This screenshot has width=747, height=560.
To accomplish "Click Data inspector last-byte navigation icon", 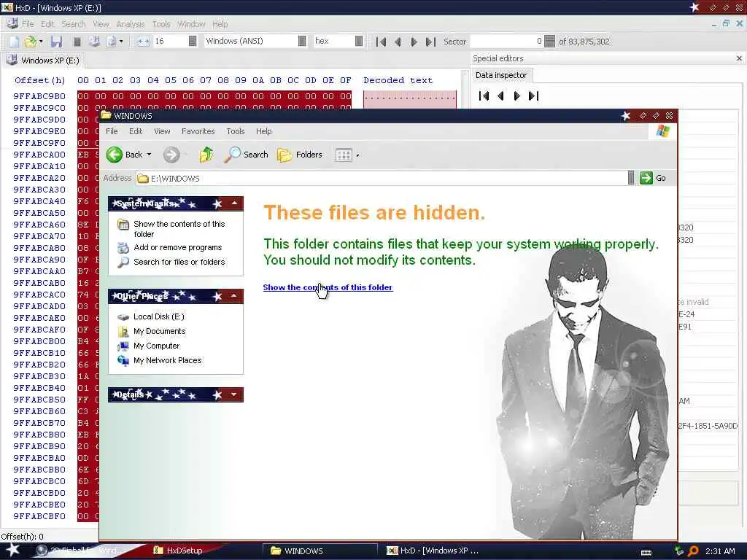I will (533, 96).
